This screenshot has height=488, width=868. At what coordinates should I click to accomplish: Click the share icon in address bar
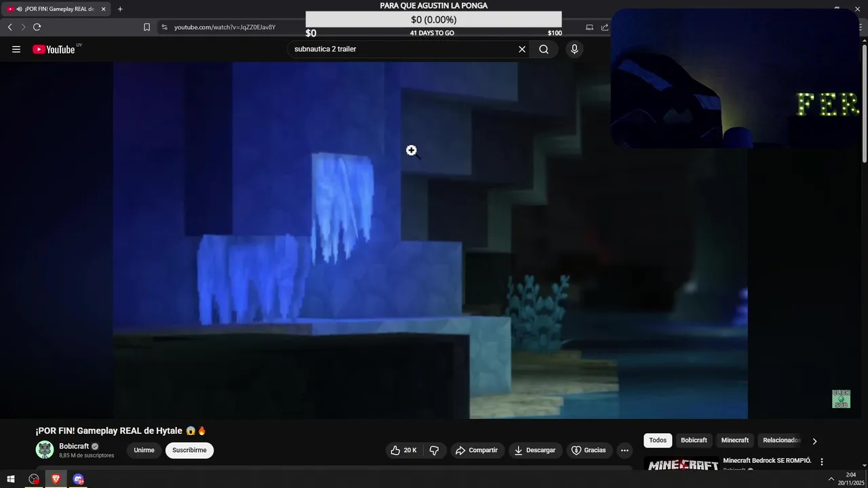coord(605,27)
